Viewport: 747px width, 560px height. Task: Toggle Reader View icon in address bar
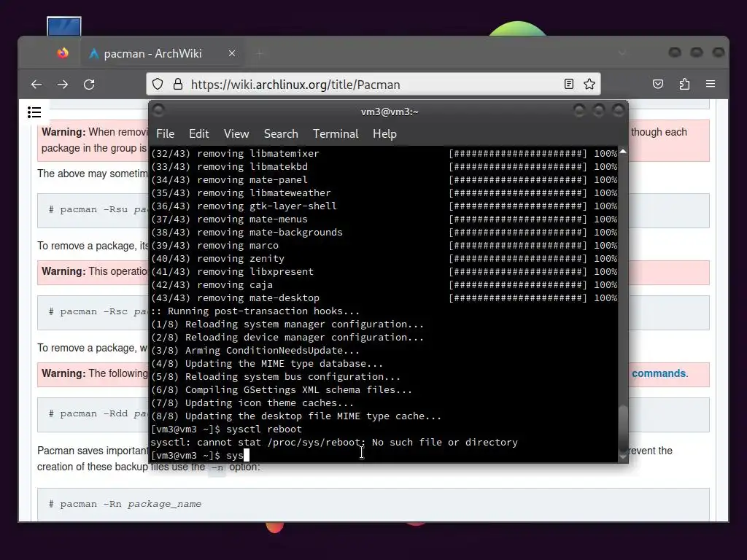[x=569, y=85]
